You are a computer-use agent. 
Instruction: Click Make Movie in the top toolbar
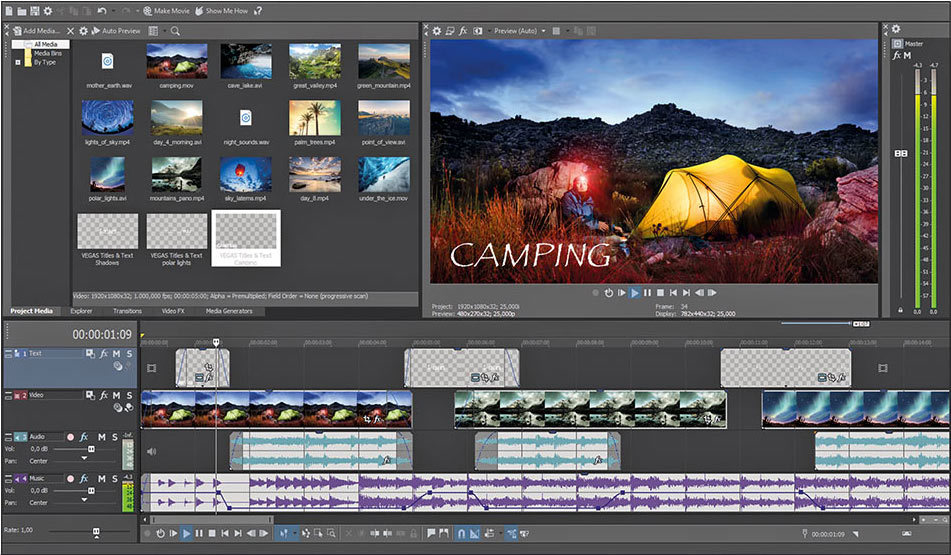pyautogui.click(x=166, y=10)
